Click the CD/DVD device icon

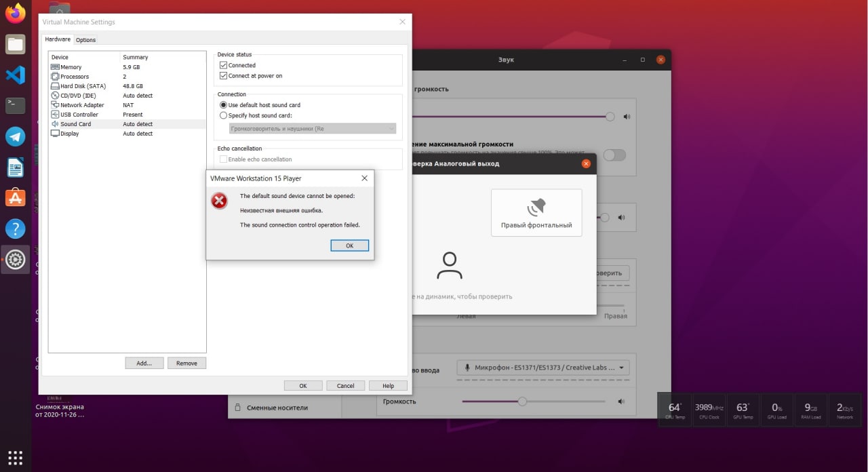click(x=55, y=96)
